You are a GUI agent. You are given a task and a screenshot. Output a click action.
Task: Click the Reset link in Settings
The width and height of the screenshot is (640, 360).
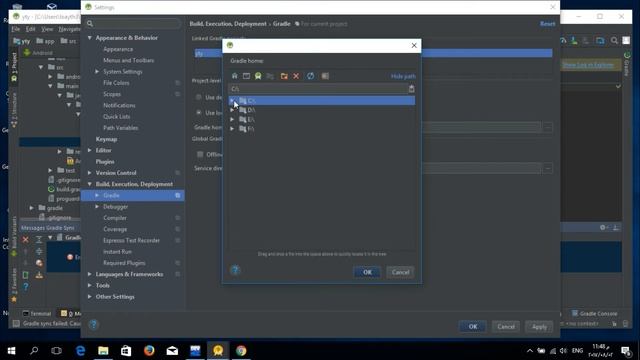(x=547, y=24)
